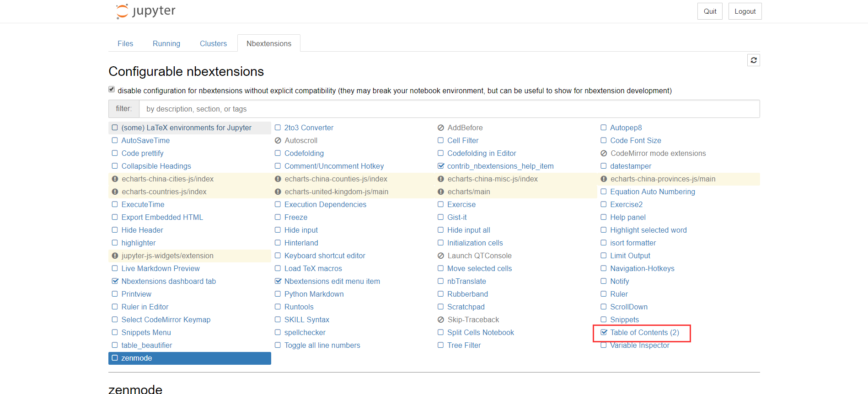
Task: Click warning icon beside echarts/main
Action: [x=441, y=192]
